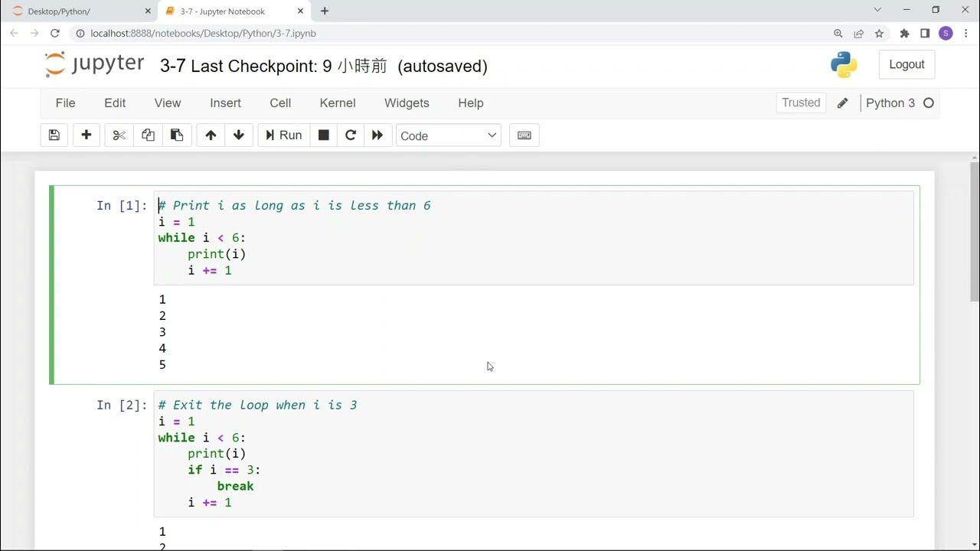The image size is (980, 551).
Task: Toggle the Trusted notebook indicator
Action: [x=801, y=103]
